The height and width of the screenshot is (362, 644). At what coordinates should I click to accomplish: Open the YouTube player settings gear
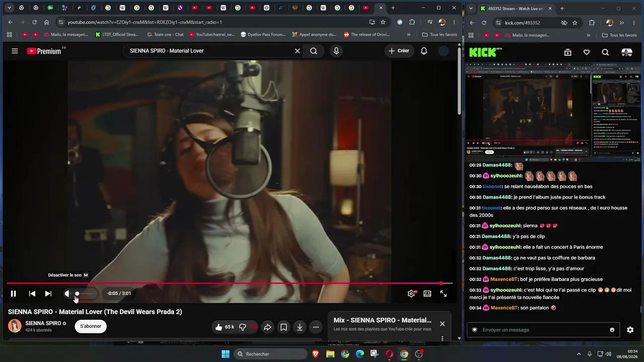tap(411, 294)
